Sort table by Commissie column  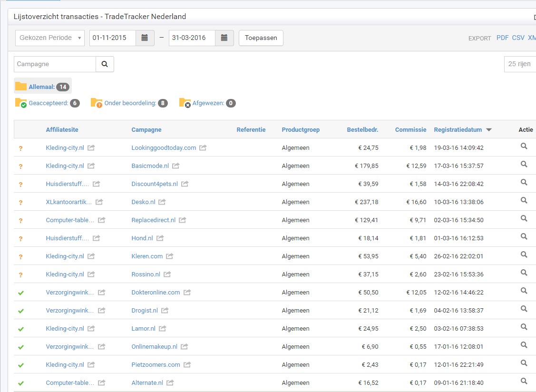pyautogui.click(x=411, y=130)
